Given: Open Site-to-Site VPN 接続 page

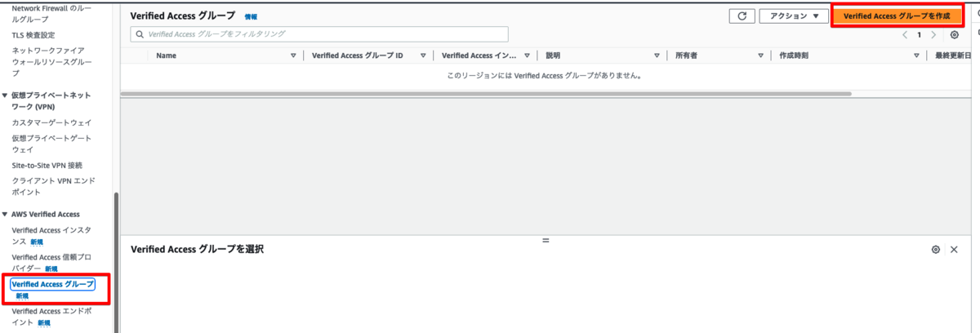Looking at the screenshot, I should 47,165.
